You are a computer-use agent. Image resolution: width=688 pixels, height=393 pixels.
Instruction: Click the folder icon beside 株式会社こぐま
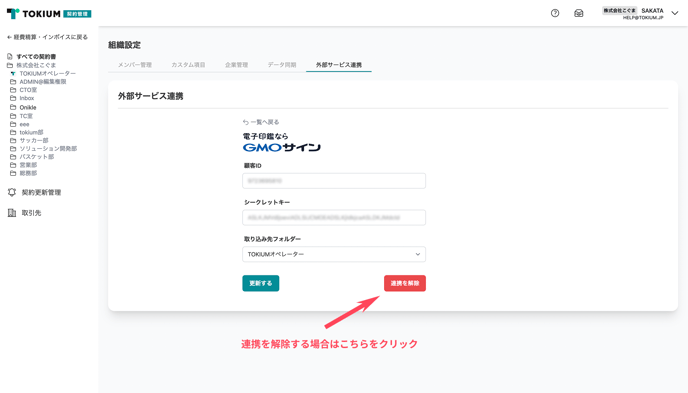click(x=10, y=65)
